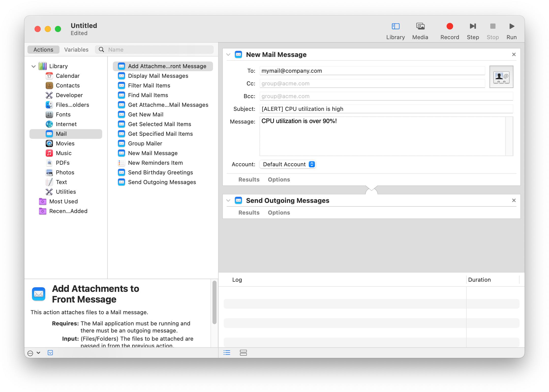The width and height of the screenshot is (549, 392).
Task: Switch to the Actions tab
Action: click(43, 50)
